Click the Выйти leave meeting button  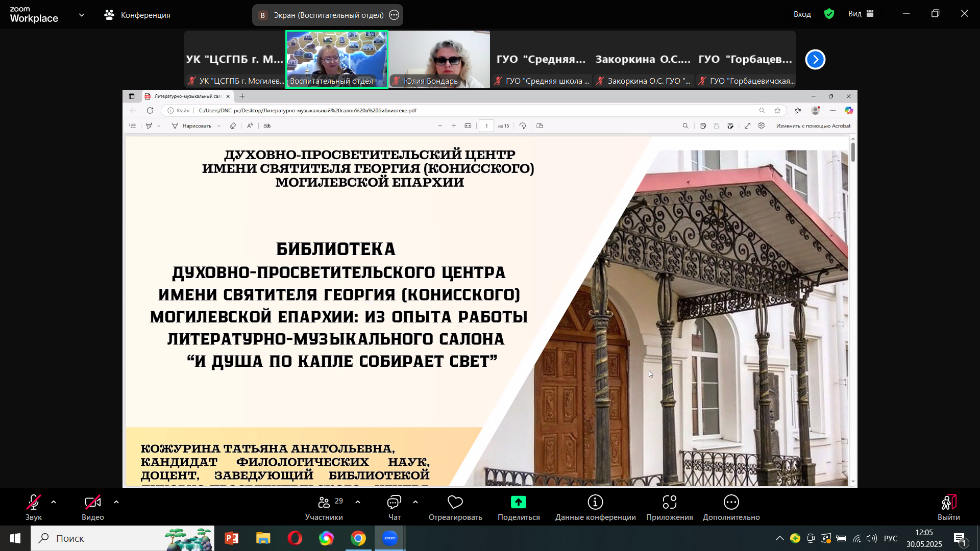pyautogui.click(x=949, y=507)
